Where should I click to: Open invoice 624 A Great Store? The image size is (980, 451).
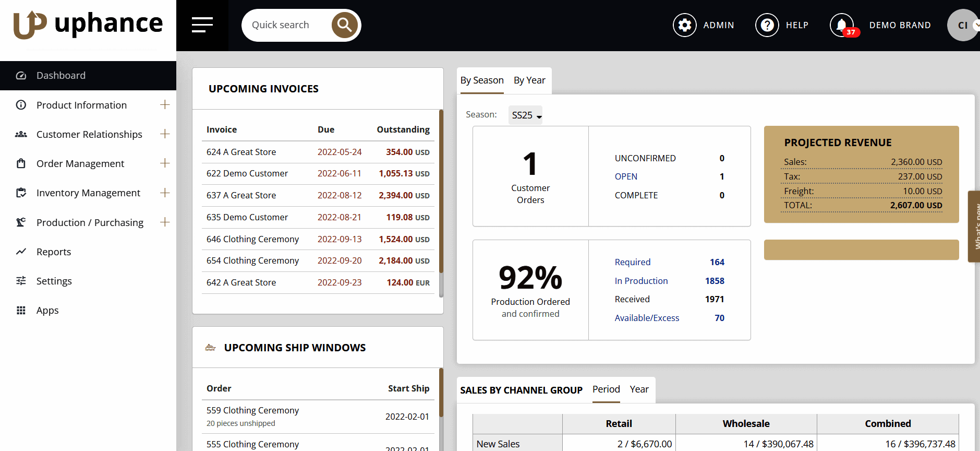[x=241, y=152]
